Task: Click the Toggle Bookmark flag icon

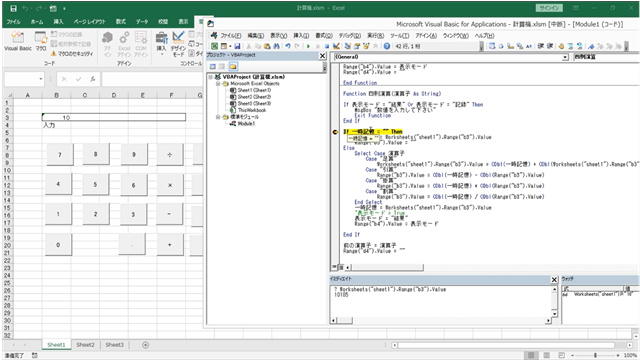Action: coord(591,46)
